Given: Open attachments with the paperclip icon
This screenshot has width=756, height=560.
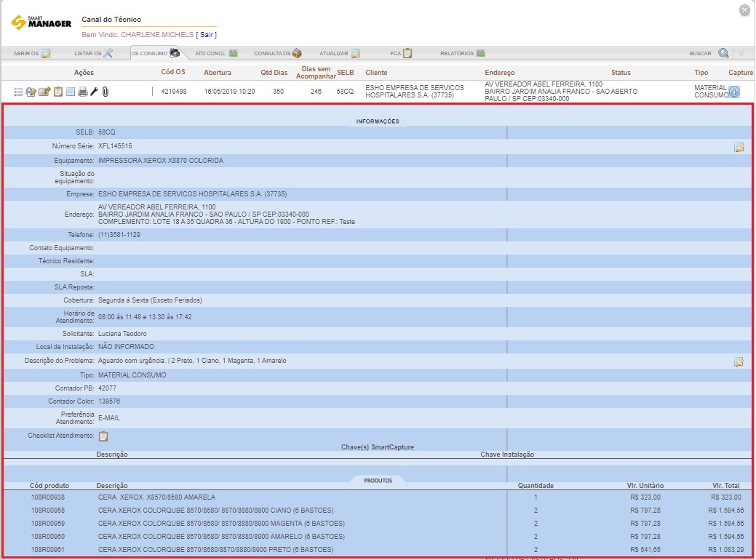Looking at the screenshot, I should pyautogui.click(x=106, y=92).
